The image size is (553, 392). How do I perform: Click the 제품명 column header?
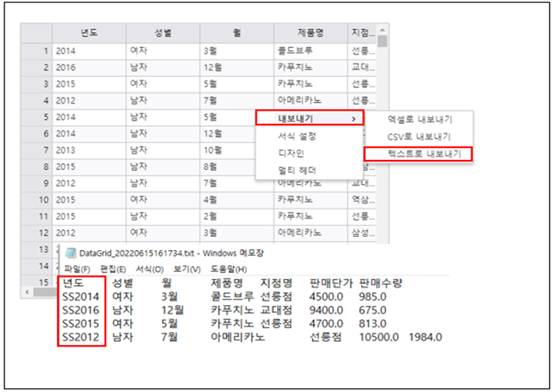[x=310, y=33]
